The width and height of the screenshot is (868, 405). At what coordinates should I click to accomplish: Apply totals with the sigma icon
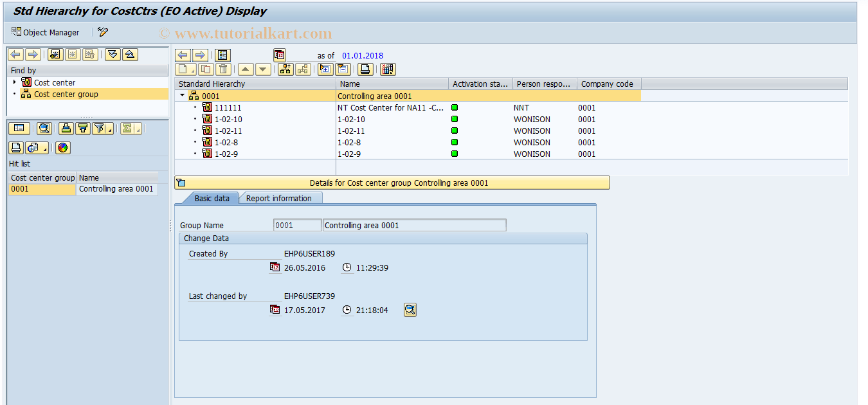point(127,128)
